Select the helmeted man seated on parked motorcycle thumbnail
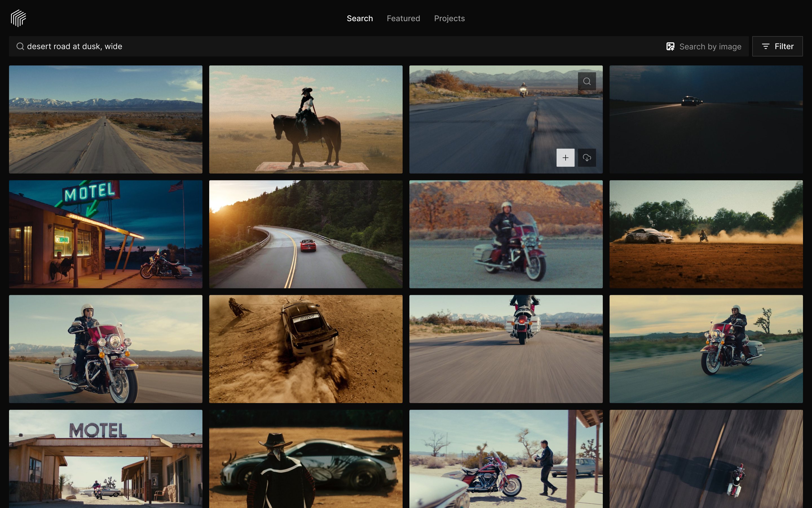Image resolution: width=812 pixels, height=508 pixels. pos(506,234)
